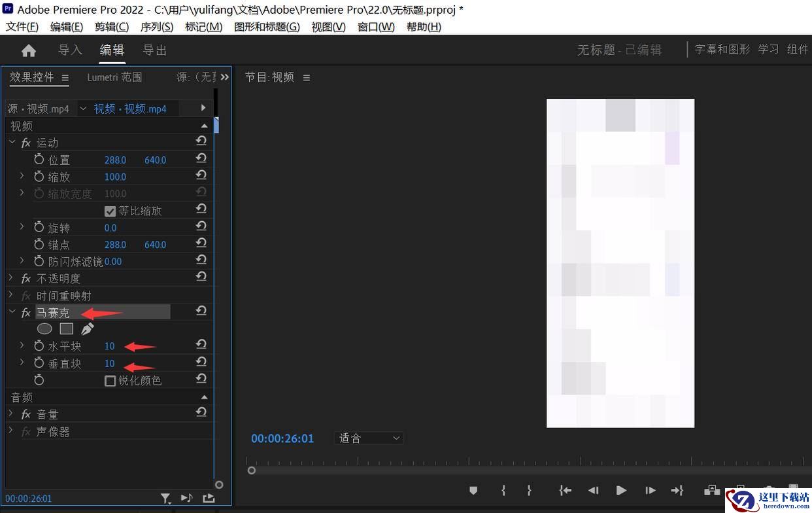The width and height of the screenshot is (812, 513).
Task: Reset the 锐化颜色 parameter
Action: pyautogui.click(x=201, y=379)
